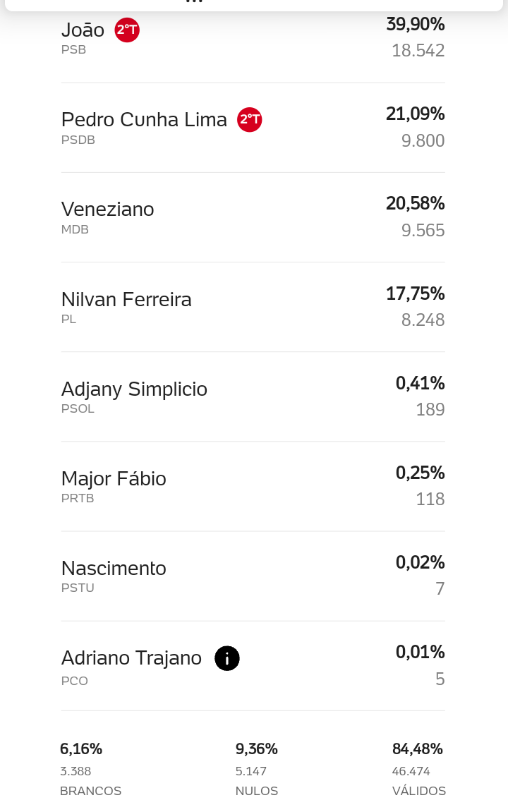Click the 2ºT badge next to João
Viewport: 508px width, 812px height.
point(127,30)
